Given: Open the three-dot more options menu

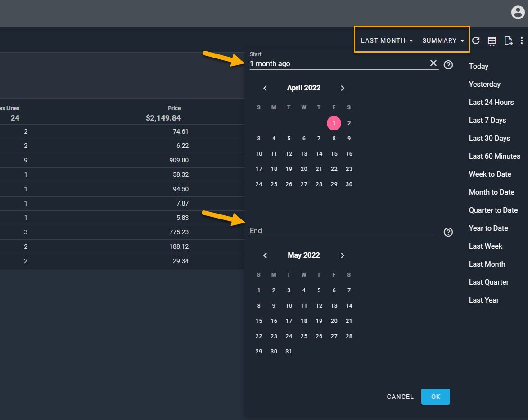Looking at the screenshot, I should (x=522, y=41).
